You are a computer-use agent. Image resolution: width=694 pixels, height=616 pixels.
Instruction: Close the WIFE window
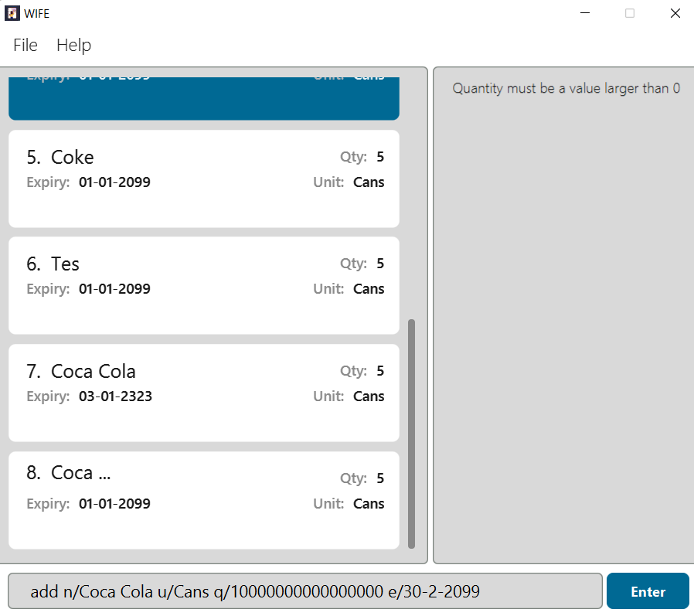pos(675,13)
